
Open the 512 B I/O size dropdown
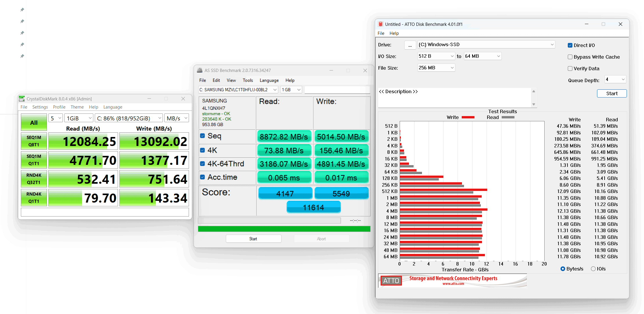pos(436,56)
